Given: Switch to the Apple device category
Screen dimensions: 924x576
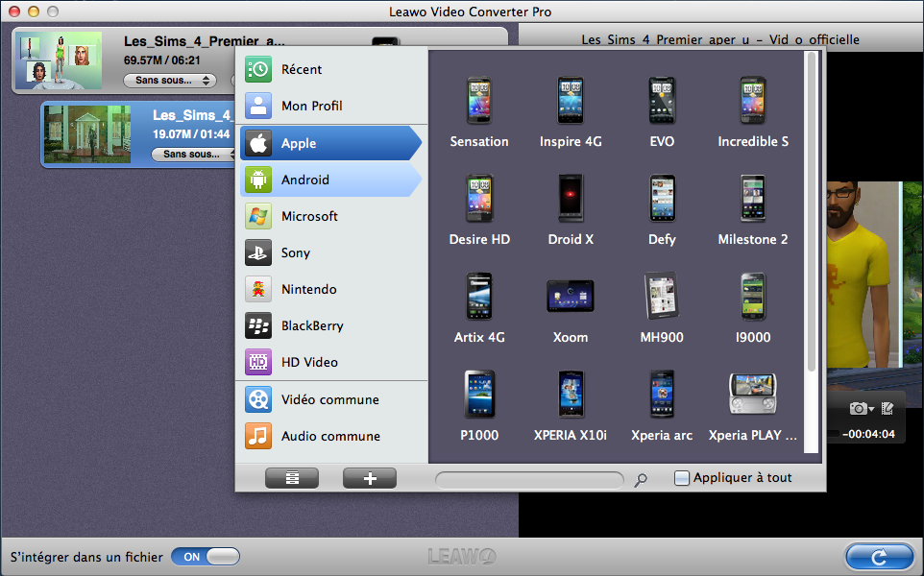Looking at the screenshot, I should (x=331, y=143).
